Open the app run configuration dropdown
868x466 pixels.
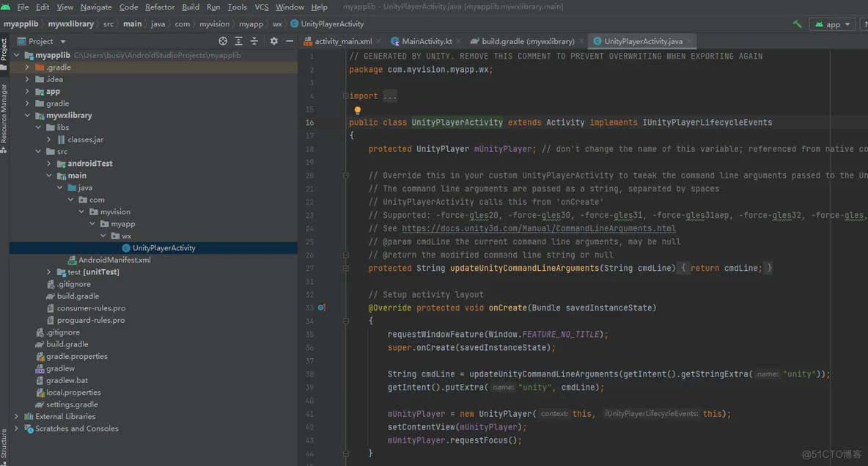tap(832, 23)
